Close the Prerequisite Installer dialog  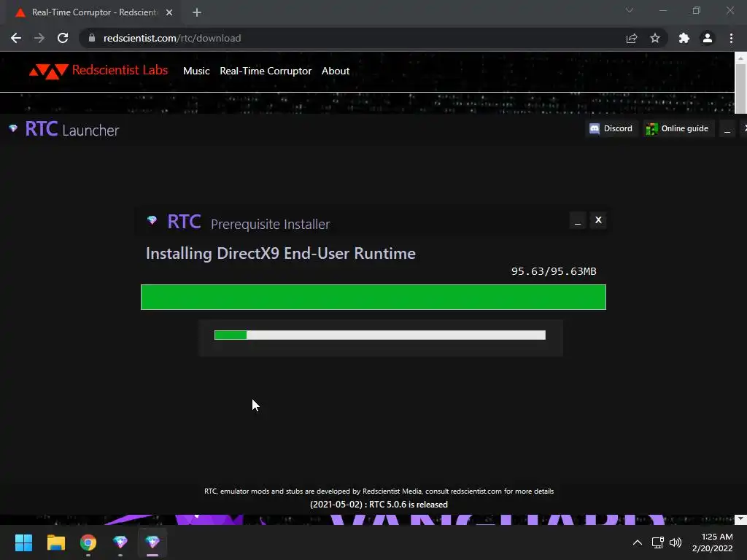pyautogui.click(x=598, y=220)
